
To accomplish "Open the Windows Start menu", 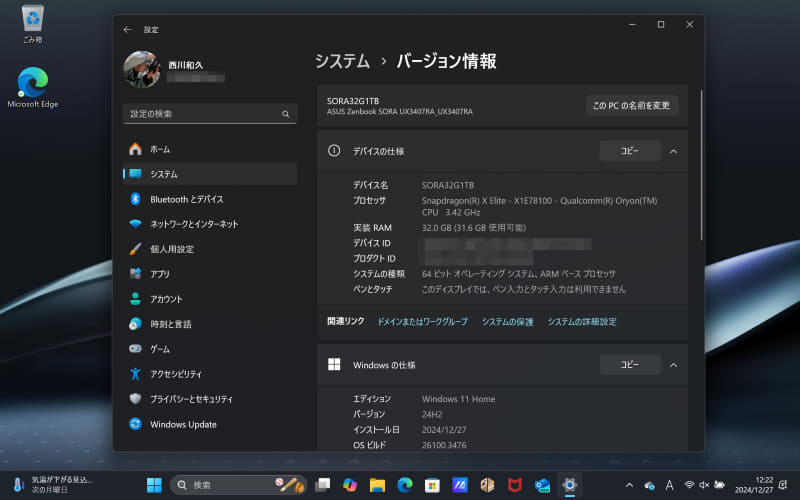I will 154,485.
